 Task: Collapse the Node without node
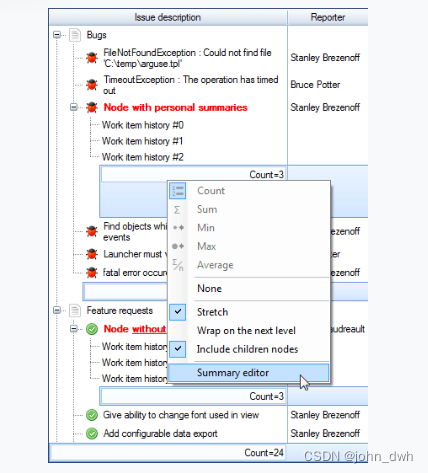(74, 329)
